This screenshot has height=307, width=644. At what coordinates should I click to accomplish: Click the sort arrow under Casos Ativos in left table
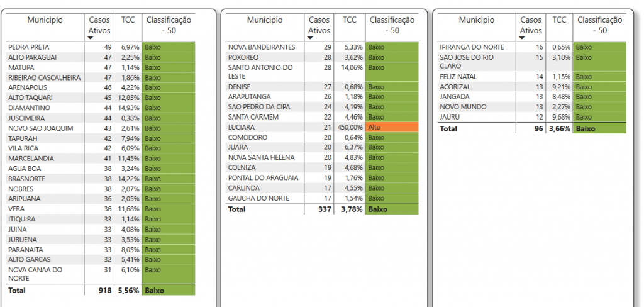[91, 38]
